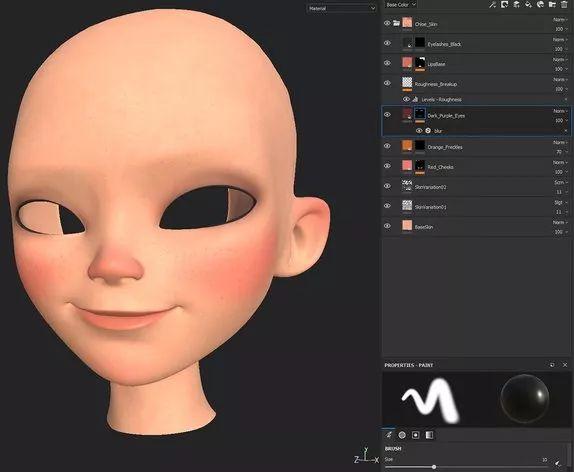Hide the Orange_Freckles layer

pos(387,146)
